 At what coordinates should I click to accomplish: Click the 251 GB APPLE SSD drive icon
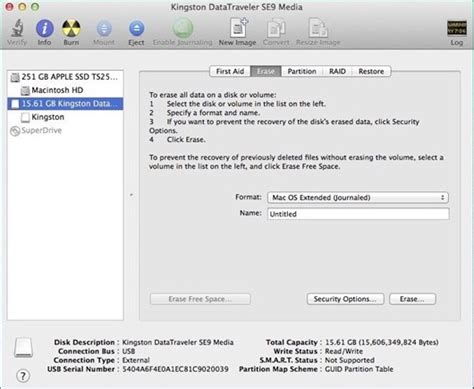(15, 77)
